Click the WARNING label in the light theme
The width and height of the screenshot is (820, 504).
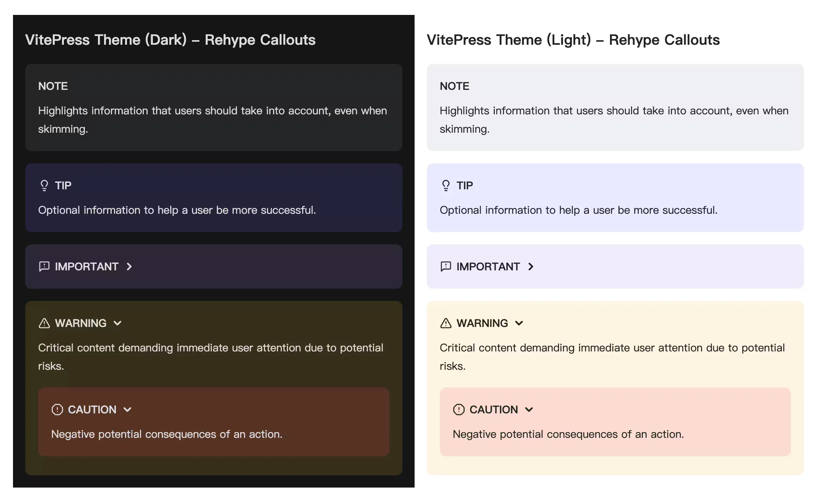point(482,323)
